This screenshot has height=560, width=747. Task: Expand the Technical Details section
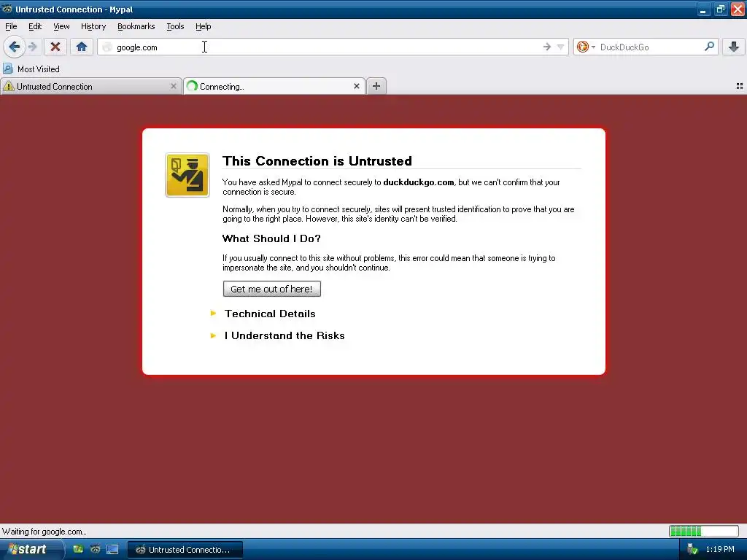click(270, 314)
